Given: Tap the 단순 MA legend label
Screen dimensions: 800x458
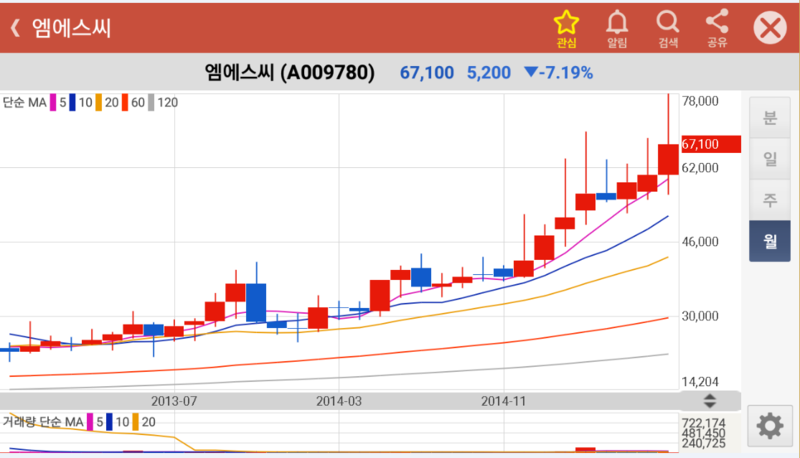Looking at the screenshot, I should tap(25, 102).
